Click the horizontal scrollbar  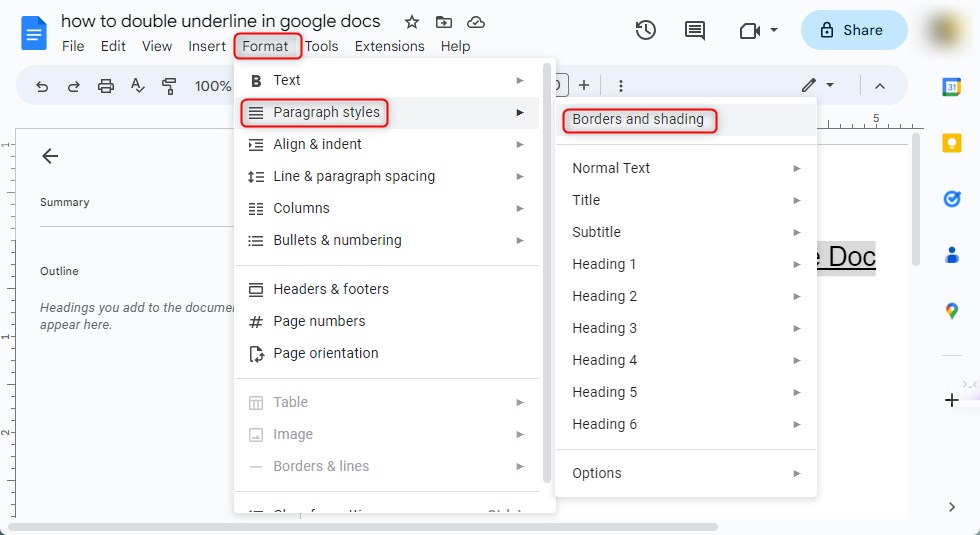point(363,527)
